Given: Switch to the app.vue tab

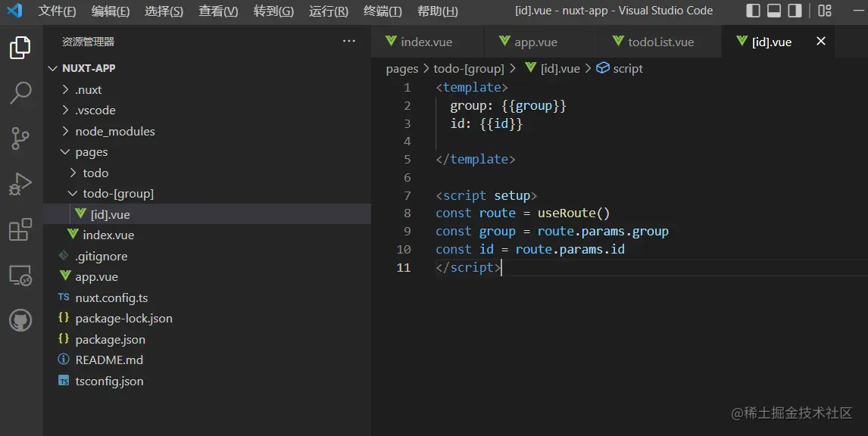Looking at the screenshot, I should tap(540, 42).
